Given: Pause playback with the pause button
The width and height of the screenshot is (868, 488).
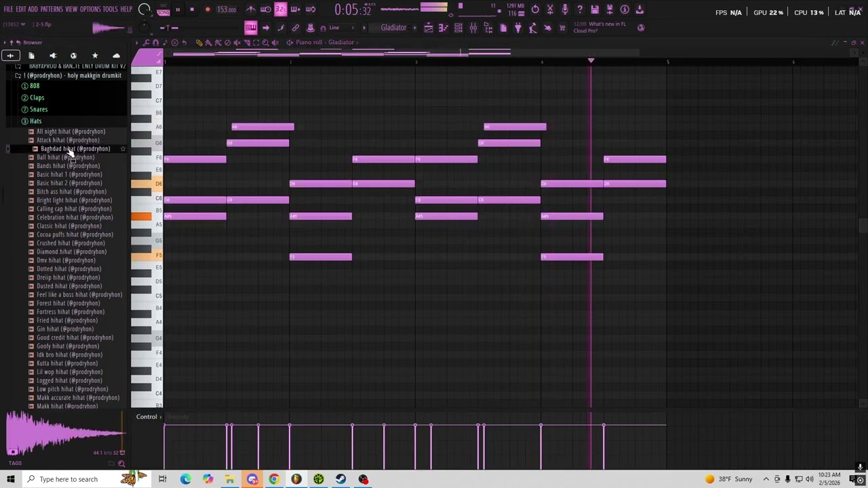Looking at the screenshot, I should [178, 9].
